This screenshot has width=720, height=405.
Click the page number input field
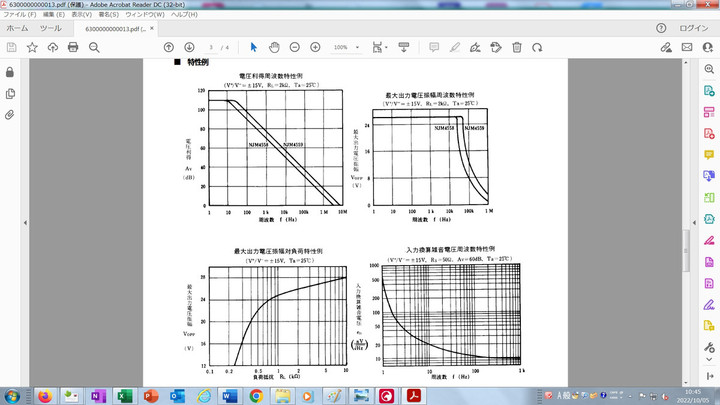[211, 47]
